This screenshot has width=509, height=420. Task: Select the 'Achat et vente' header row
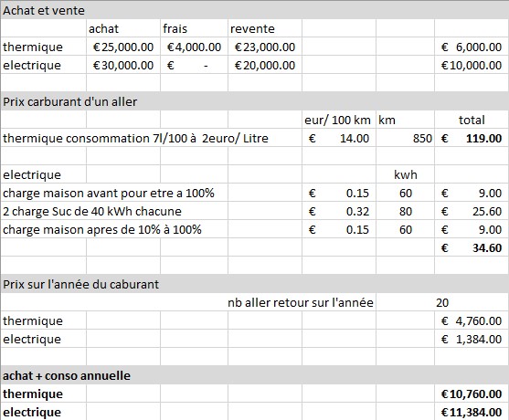point(254,10)
